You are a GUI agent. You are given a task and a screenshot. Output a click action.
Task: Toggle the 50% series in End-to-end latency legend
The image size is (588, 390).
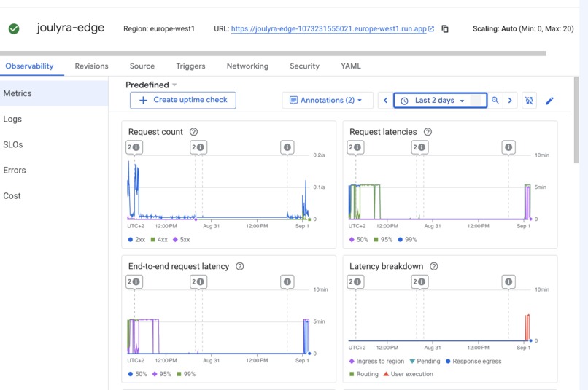pyautogui.click(x=138, y=374)
